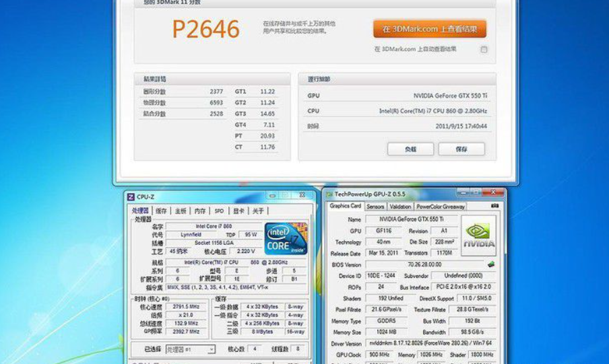
Task: Switch to the 显卡 tab in CPU-Z
Action: click(x=238, y=211)
